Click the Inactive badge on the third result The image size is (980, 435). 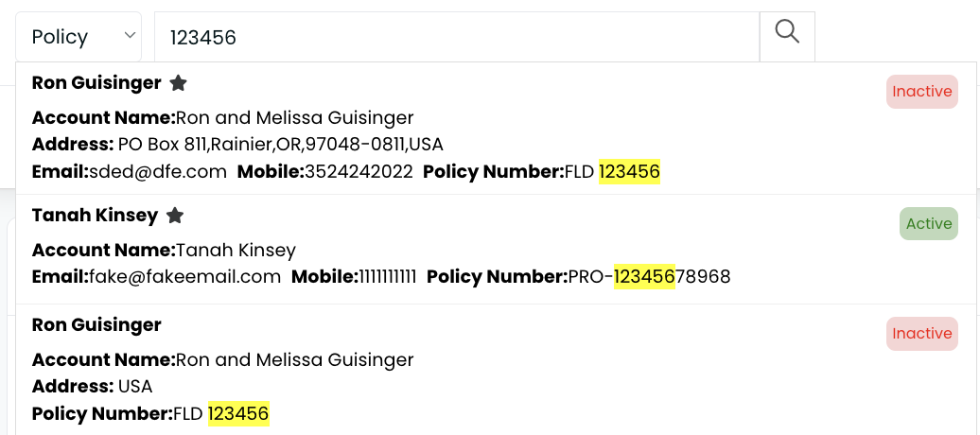point(922,334)
